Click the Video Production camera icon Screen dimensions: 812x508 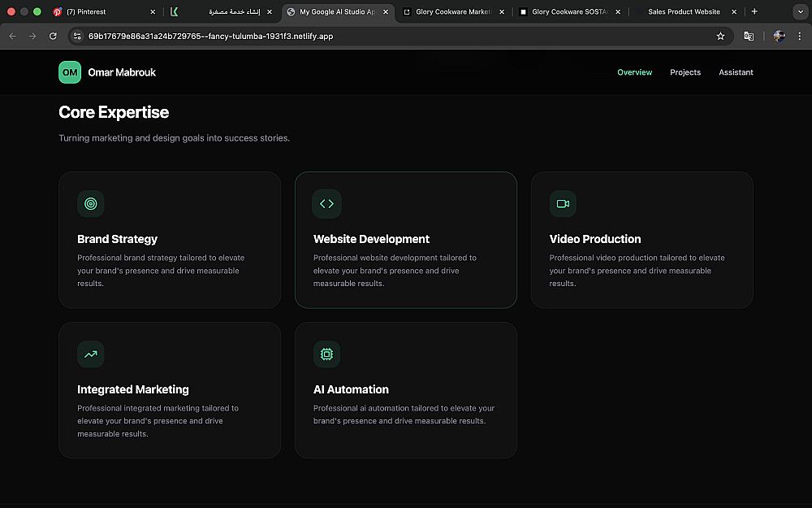point(563,204)
